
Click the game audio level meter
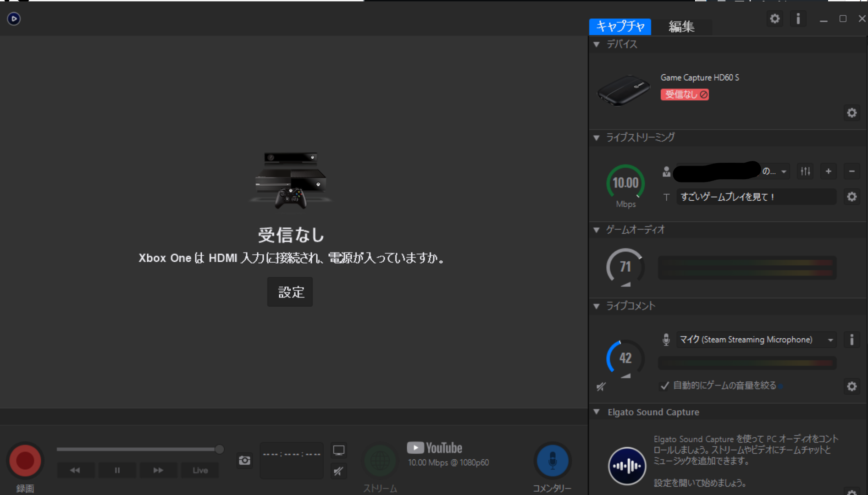(747, 268)
